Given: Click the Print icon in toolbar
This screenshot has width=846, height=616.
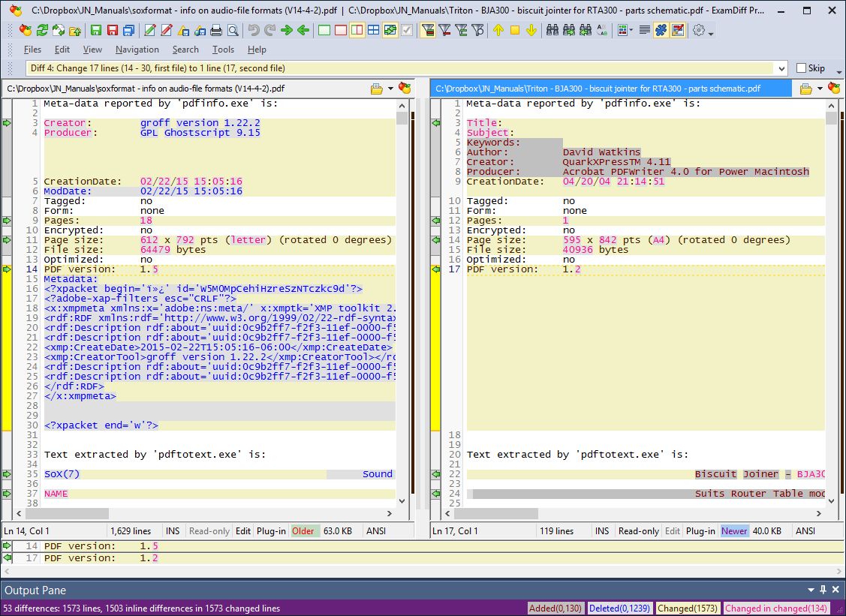Looking at the screenshot, I should (x=216, y=30).
